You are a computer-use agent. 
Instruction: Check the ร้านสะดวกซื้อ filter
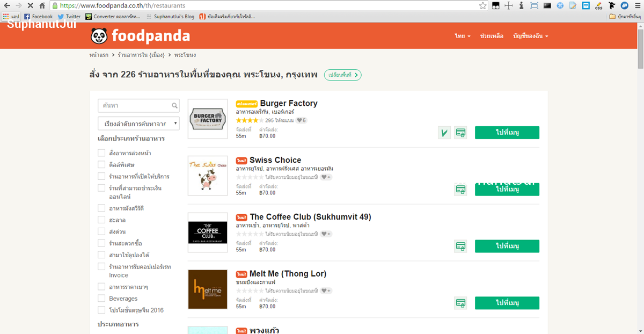click(101, 243)
